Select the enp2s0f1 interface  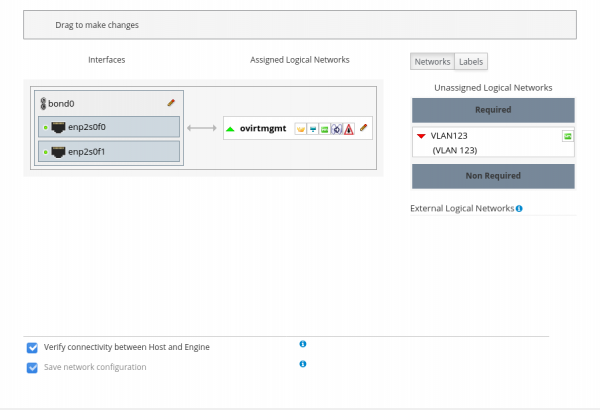pos(108,151)
